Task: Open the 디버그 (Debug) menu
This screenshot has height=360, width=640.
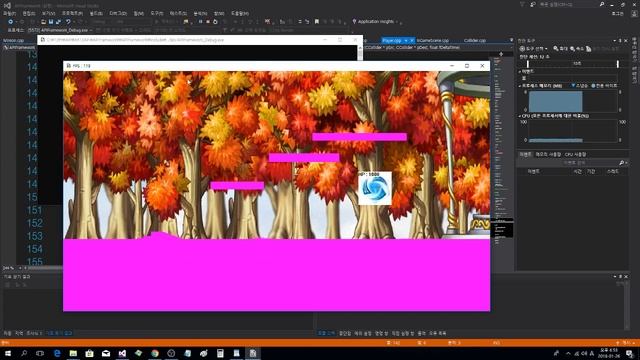Action: click(118, 13)
